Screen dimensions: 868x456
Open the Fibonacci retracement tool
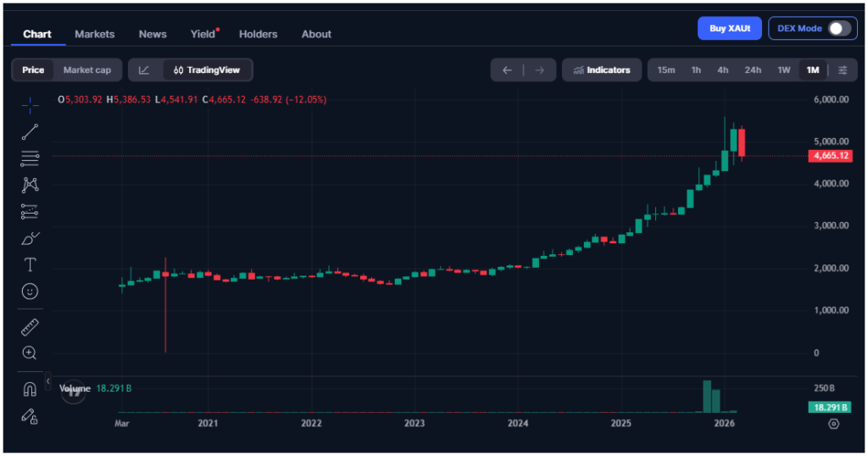click(x=30, y=158)
